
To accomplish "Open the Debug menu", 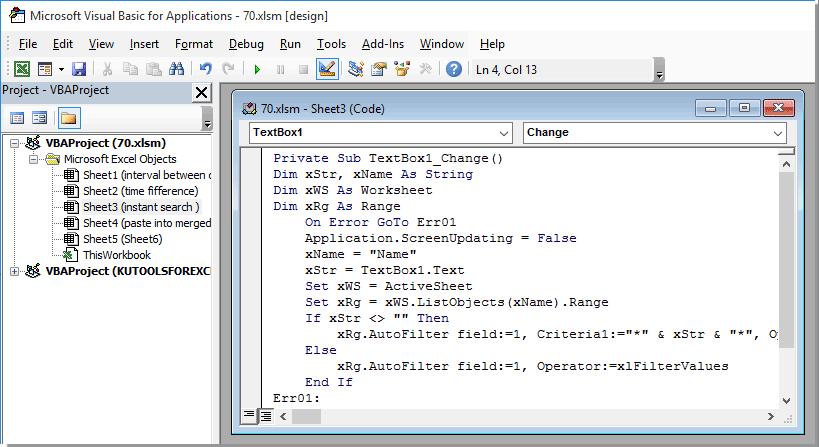I will (246, 44).
